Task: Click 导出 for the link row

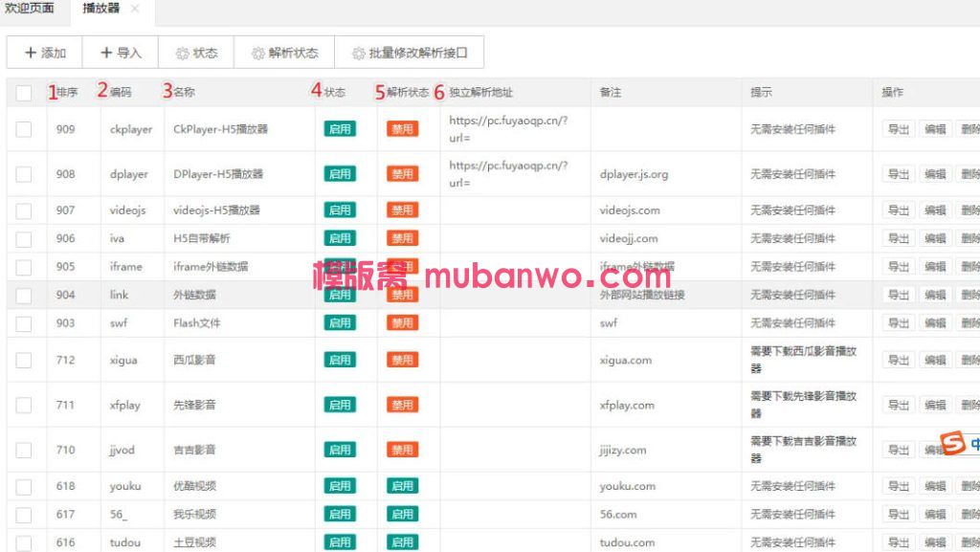Action: point(899,295)
